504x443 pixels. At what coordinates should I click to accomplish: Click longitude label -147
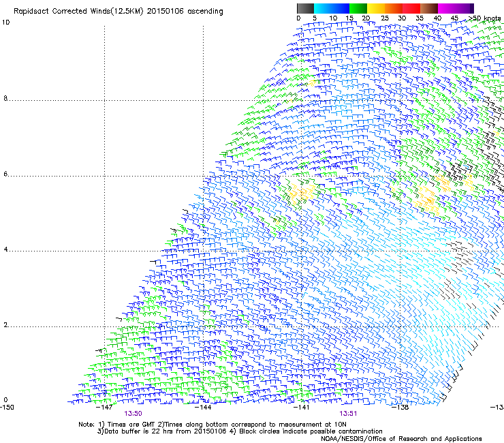pyautogui.click(x=104, y=408)
